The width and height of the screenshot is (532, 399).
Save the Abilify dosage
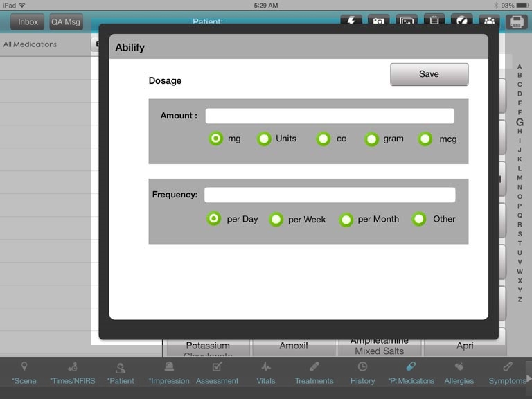point(429,74)
